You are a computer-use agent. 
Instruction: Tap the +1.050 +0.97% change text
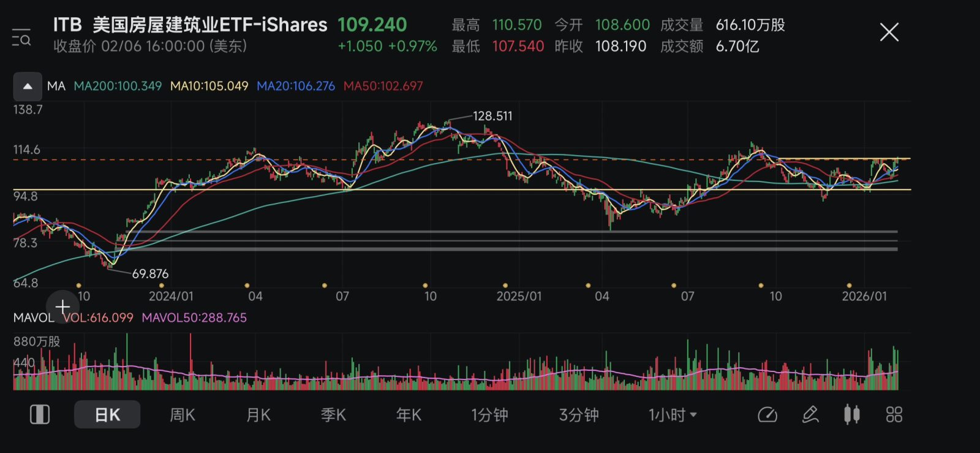coord(387,46)
